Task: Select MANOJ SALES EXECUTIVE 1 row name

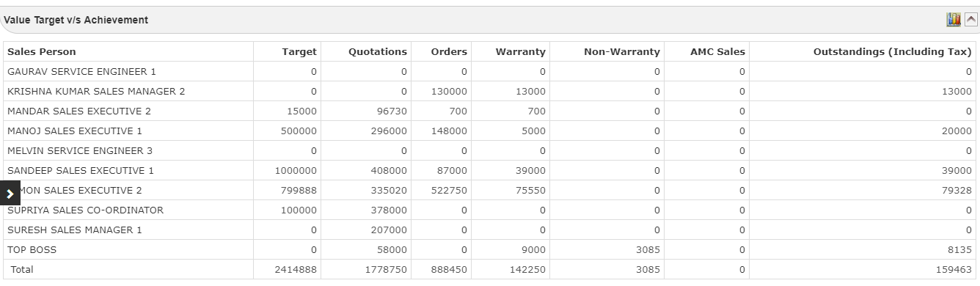Action: point(75,131)
